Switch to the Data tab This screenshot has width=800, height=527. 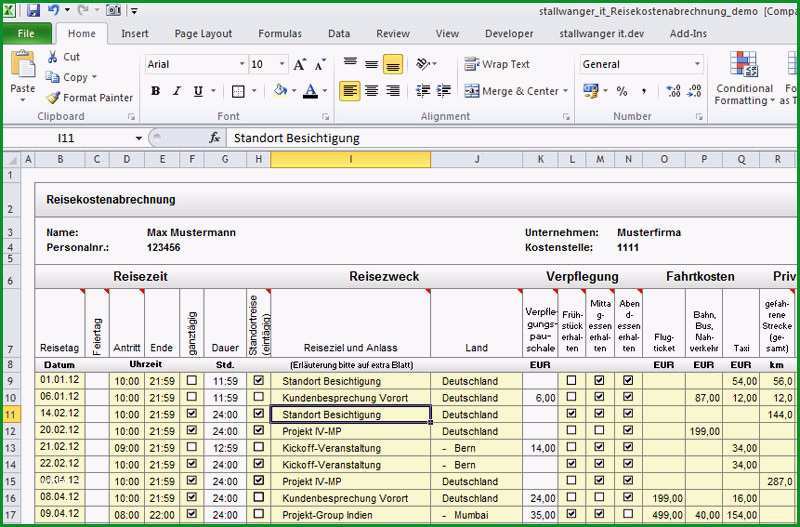coord(339,34)
